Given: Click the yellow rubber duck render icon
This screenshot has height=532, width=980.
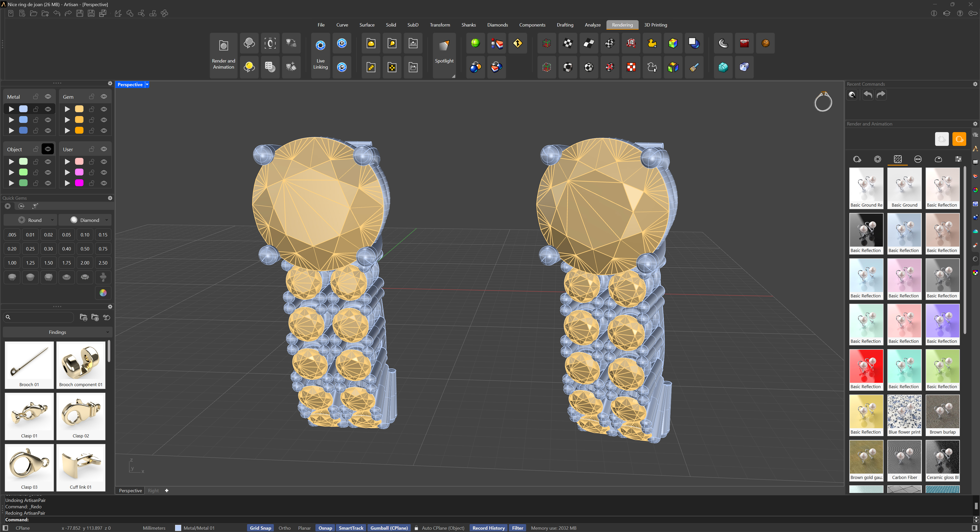Looking at the screenshot, I should (x=652, y=43).
